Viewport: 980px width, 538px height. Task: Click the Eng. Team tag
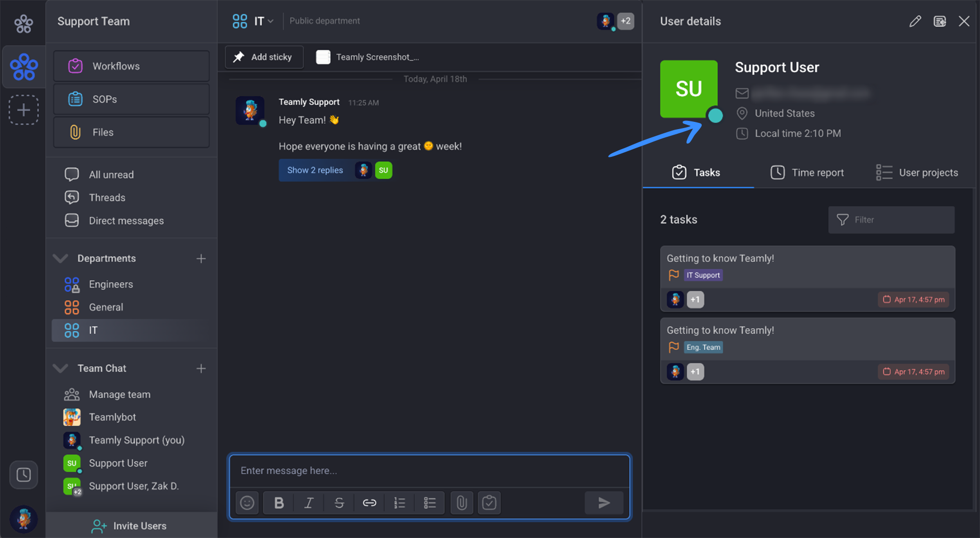(703, 347)
